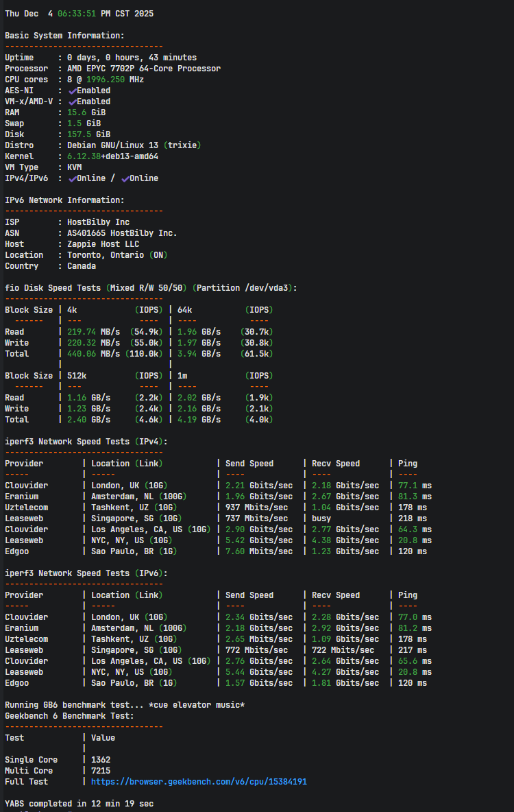The height and width of the screenshot is (812, 514).
Task: Click the VM-x/AMD-V Enabled checkmark icon
Action: pyautogui.click(x=72, y=101)
